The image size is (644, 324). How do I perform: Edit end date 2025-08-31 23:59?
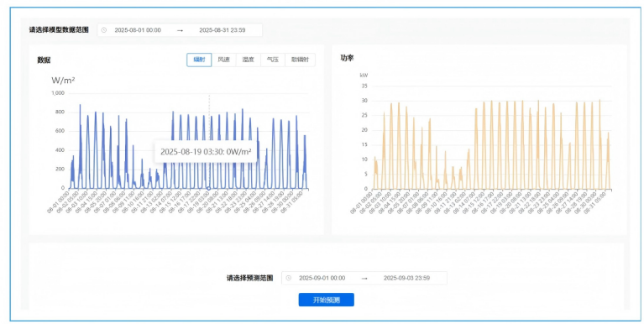click(223, 30)
